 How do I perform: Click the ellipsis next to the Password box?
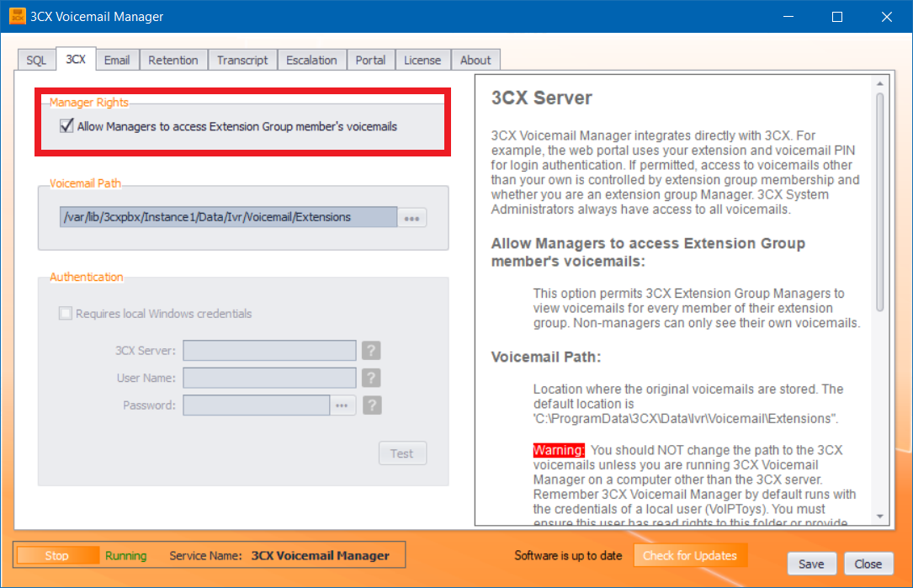point(341,405)
